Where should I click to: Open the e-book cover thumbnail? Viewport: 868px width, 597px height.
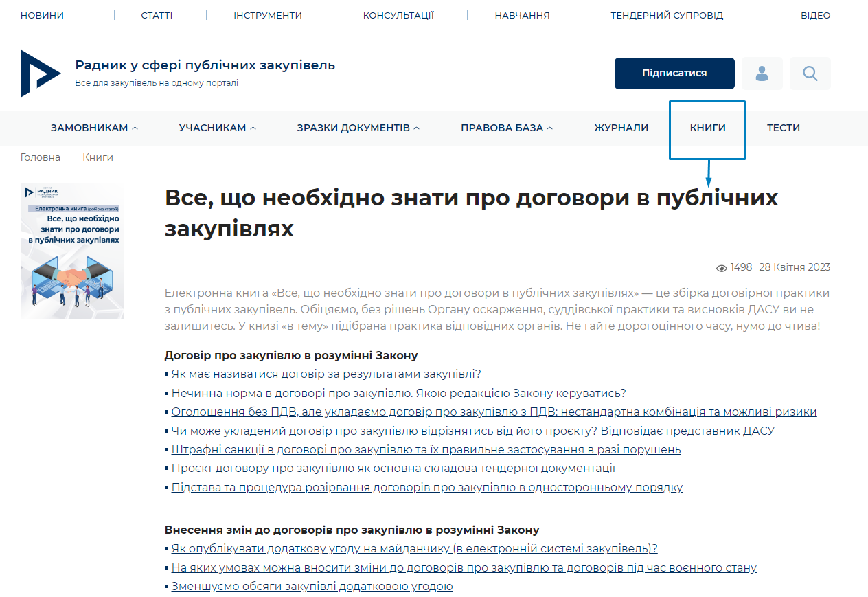(72, 251)
